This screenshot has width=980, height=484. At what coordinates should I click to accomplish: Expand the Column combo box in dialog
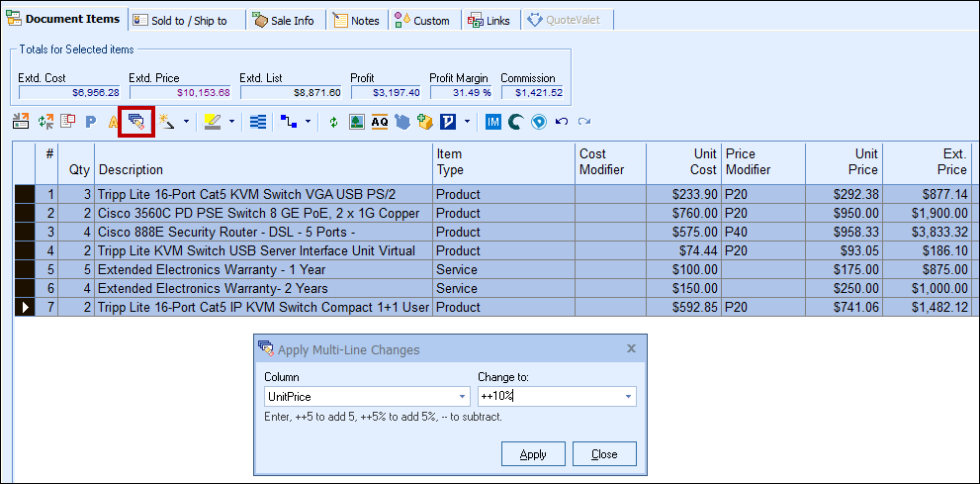[x=463, y=397]
